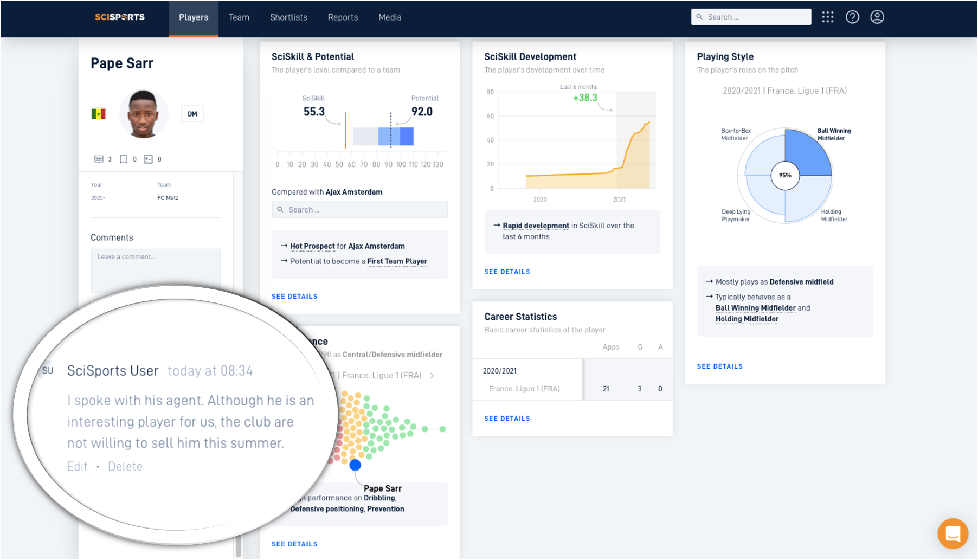
Task: Open the help question mark icon
Action: point(852,17)
